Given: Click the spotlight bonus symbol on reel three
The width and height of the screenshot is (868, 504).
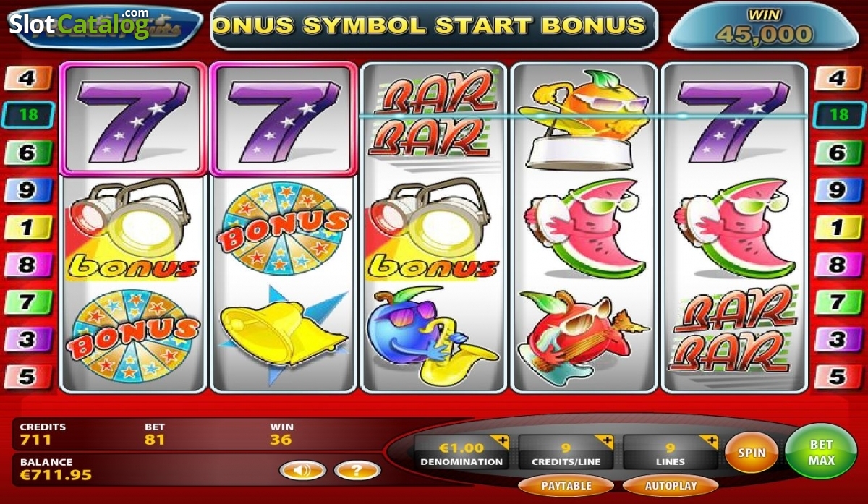Looking at the screenshot, I should [432, 228].
